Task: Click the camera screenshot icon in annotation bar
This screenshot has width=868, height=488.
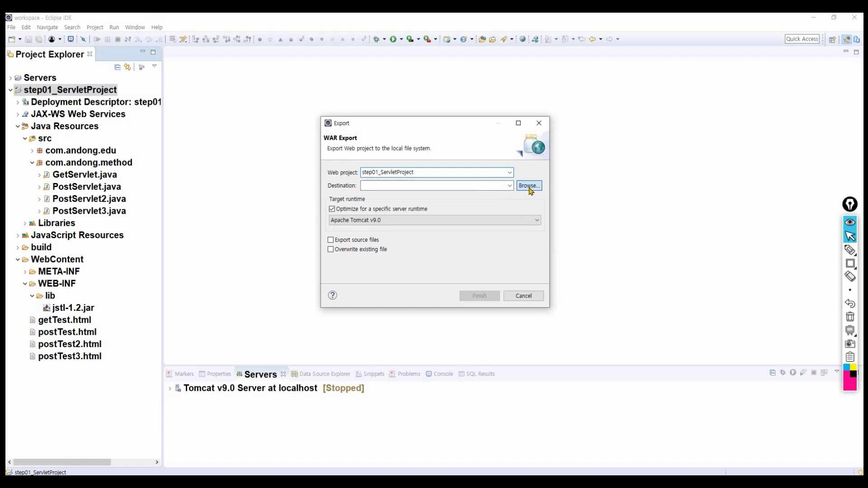Action: click(x=850, y=343)
